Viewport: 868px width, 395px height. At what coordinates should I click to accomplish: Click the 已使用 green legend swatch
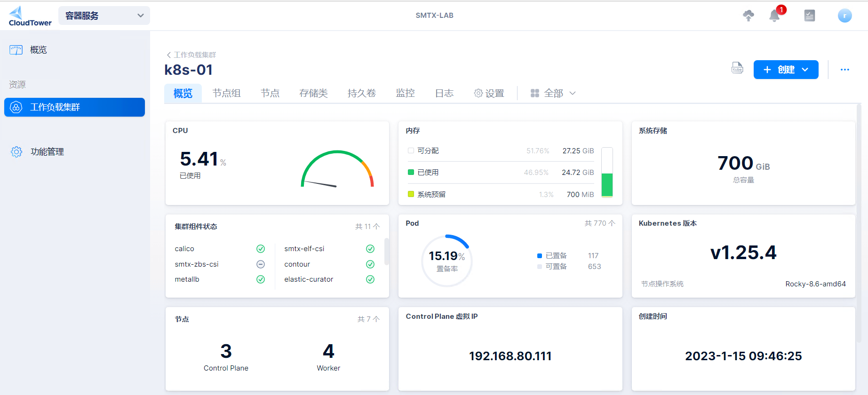coord(411,173)
